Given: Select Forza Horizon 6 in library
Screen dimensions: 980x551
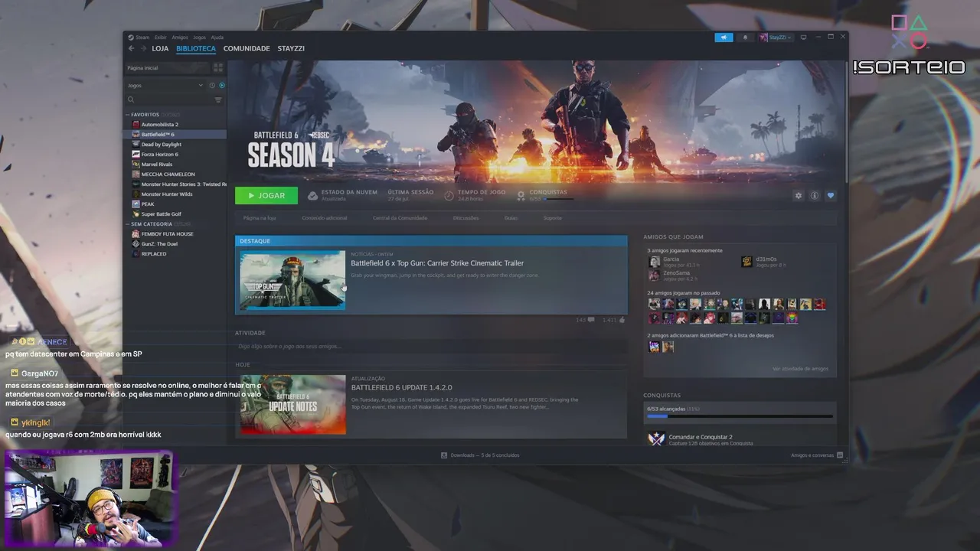Looking at the screenshot, I should (159, 155).
